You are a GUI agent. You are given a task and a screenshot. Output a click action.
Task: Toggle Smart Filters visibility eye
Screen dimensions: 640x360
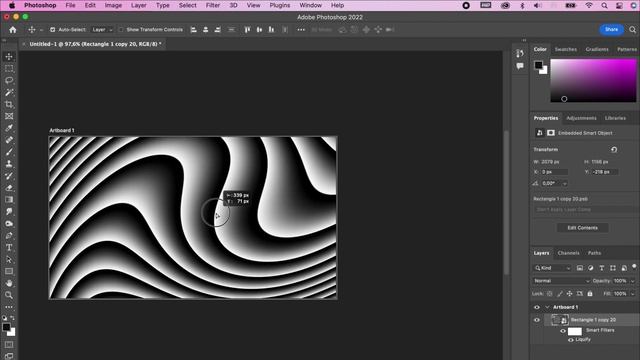pyautogui.click(x=563, y=331)
